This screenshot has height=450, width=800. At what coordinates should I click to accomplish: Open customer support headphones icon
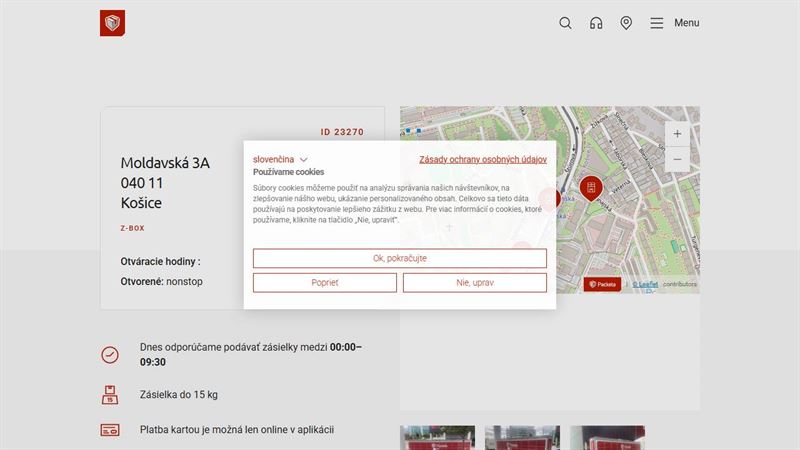[596, 23]
